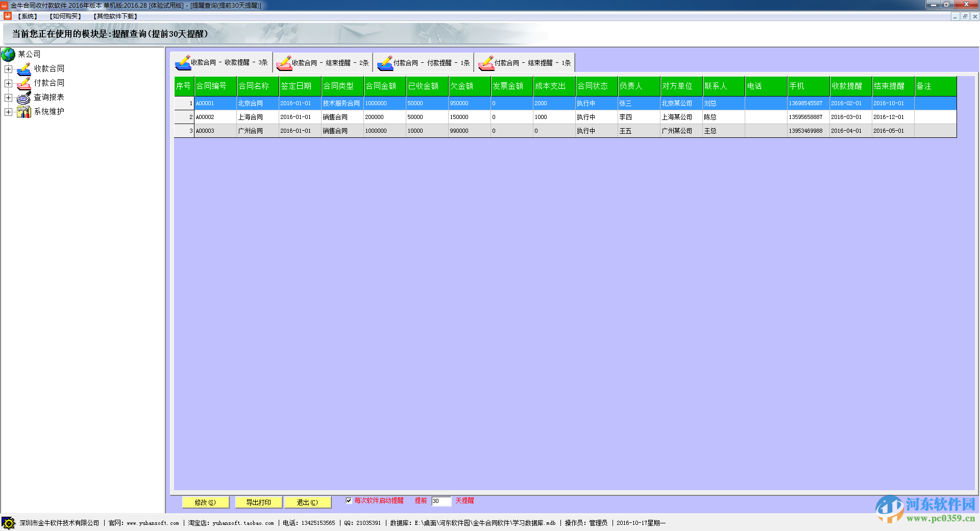Viewport: 980px width, 531px height.
Task: Select contract cell A00003
Action: tap(215, 131)
